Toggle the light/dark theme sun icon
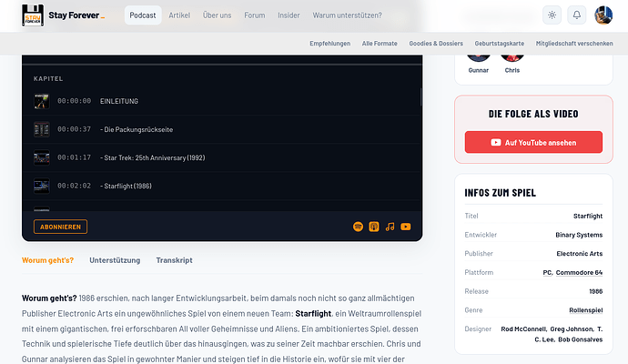The width and height of the screenshot is (628, 364). pyautogui.click(x=552, y=15)
